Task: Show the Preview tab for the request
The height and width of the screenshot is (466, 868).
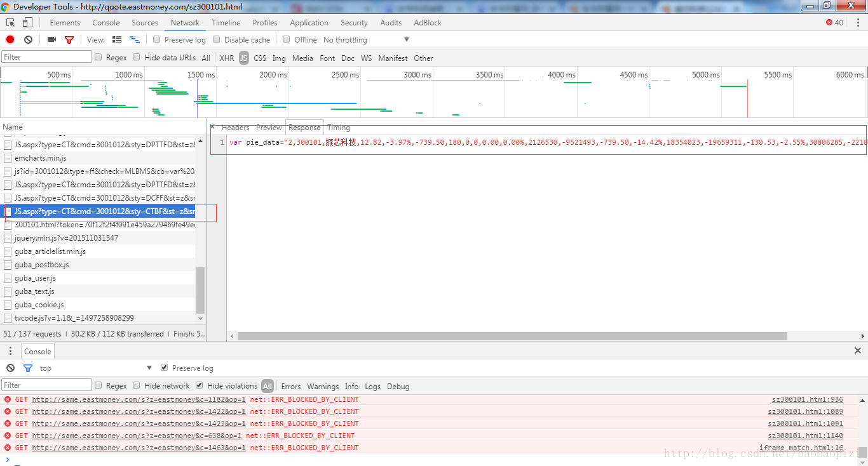Action: [269, 128]
